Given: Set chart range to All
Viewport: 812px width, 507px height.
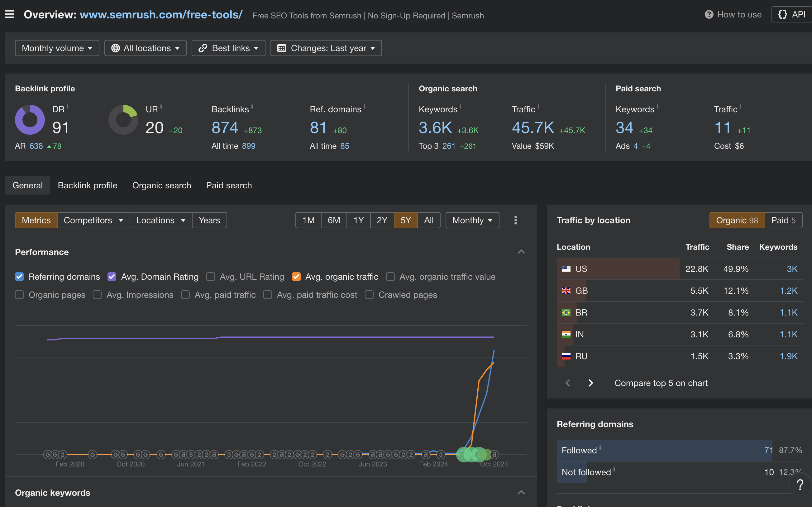Looking at the screenshot, I should click(x=429, y=220).
